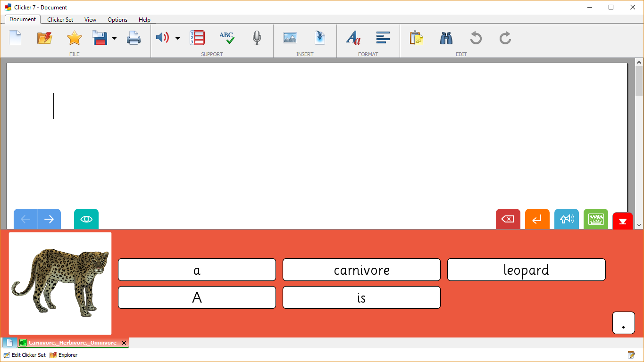
Task: Open the Options tab
Action: click(x=117, y=20)
